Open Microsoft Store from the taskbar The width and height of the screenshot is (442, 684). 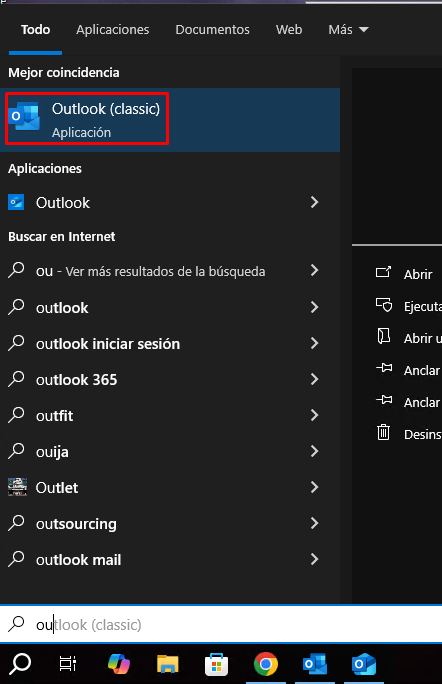[x=217, y=664]
